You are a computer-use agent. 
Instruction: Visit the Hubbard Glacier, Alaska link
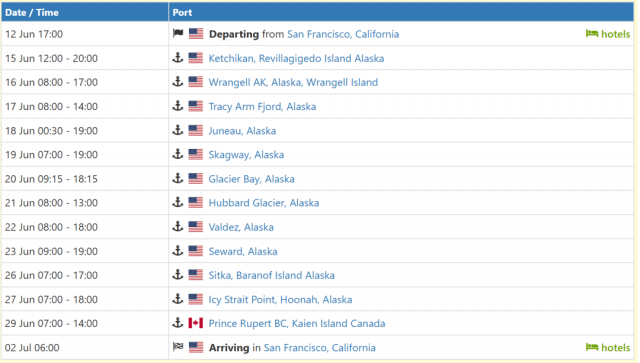(x=264, y=203)
